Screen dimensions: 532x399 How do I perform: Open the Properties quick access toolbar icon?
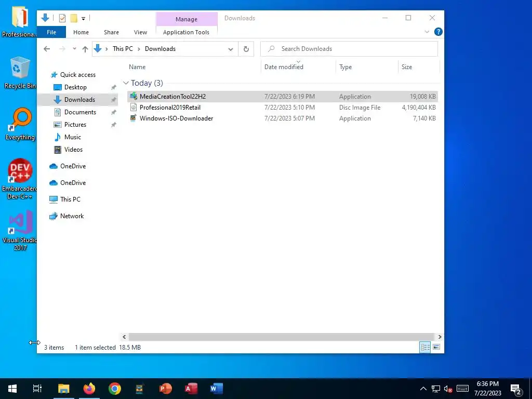click(62, 18)
